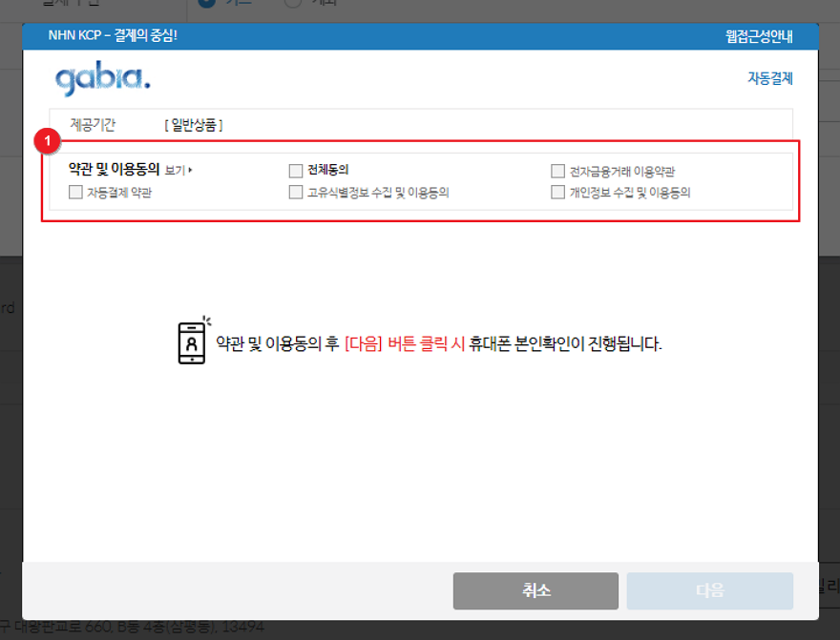The image size is (840, 640).
Task: Click the gabia logo
Action: point(102,79)
